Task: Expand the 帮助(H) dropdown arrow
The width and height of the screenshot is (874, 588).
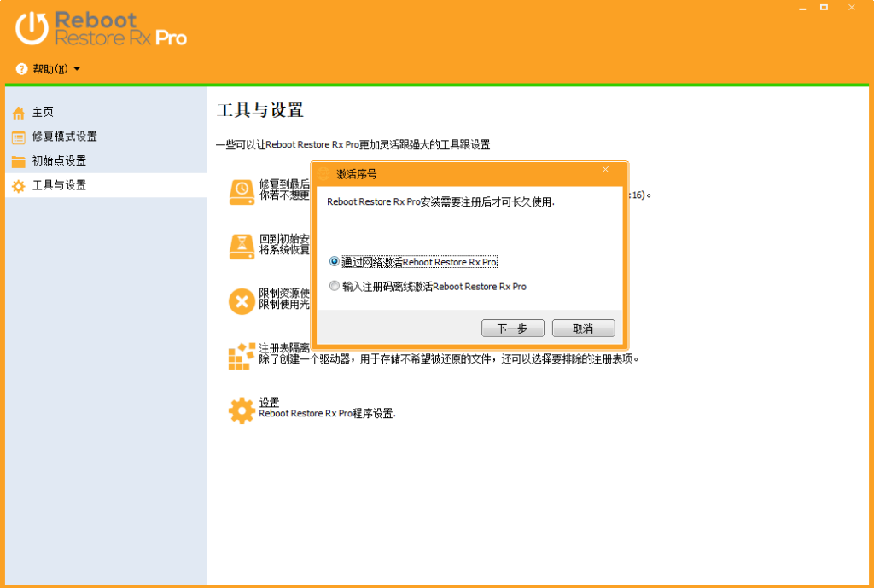Action: 78,69
